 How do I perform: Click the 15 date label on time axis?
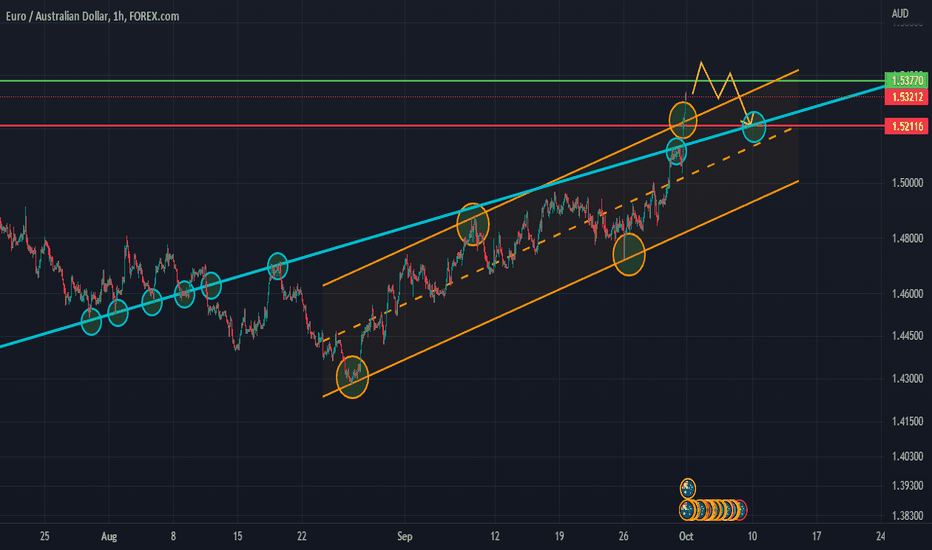(x=237, y=536)
